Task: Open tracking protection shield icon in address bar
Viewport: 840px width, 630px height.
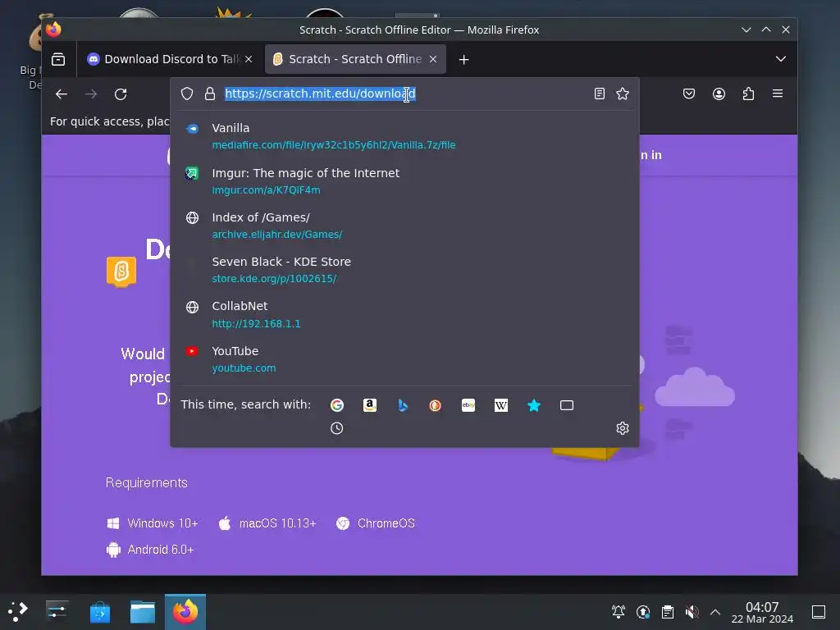Action: point(187,94)
